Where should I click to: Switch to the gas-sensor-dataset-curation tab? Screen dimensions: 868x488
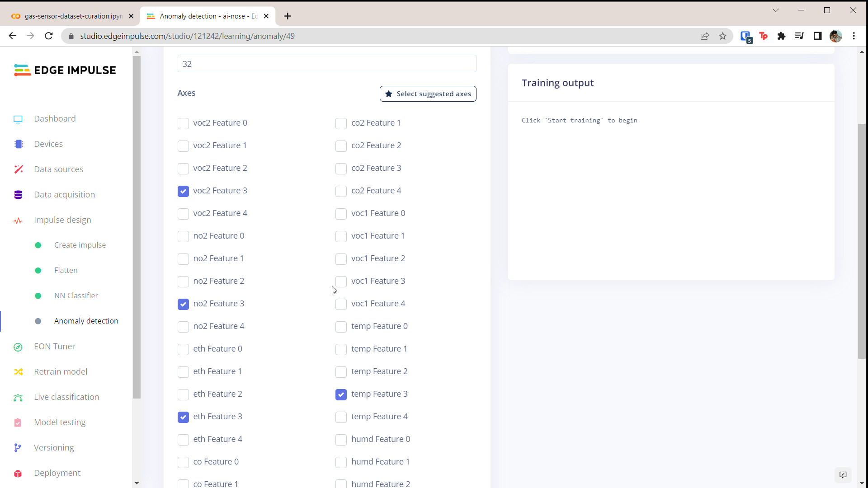click(x=70, y=16)
